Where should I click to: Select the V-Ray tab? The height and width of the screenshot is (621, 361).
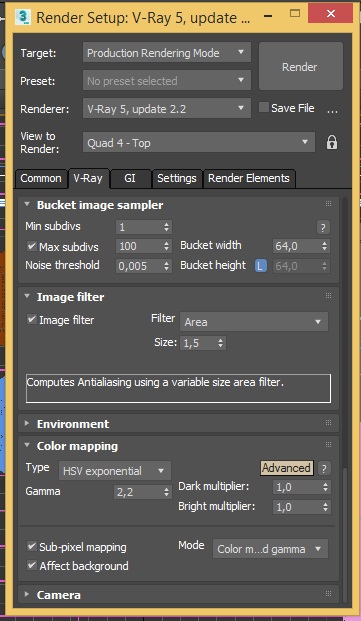[x=88, y=178]
